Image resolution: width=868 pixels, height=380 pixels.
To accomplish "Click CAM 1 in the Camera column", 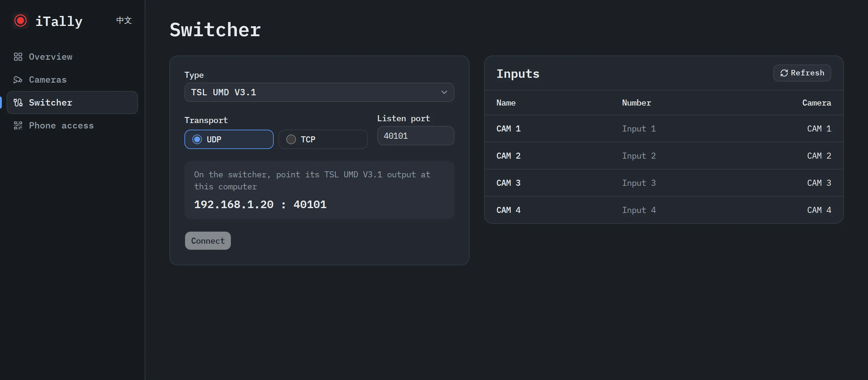I will pos(819,128).
